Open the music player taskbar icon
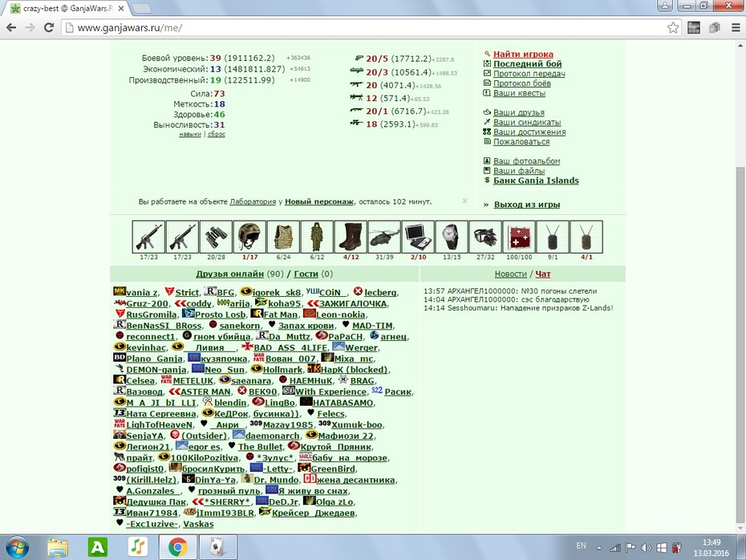Image resolution: width=746 pixels, height=560 pixels. point(138,548)
